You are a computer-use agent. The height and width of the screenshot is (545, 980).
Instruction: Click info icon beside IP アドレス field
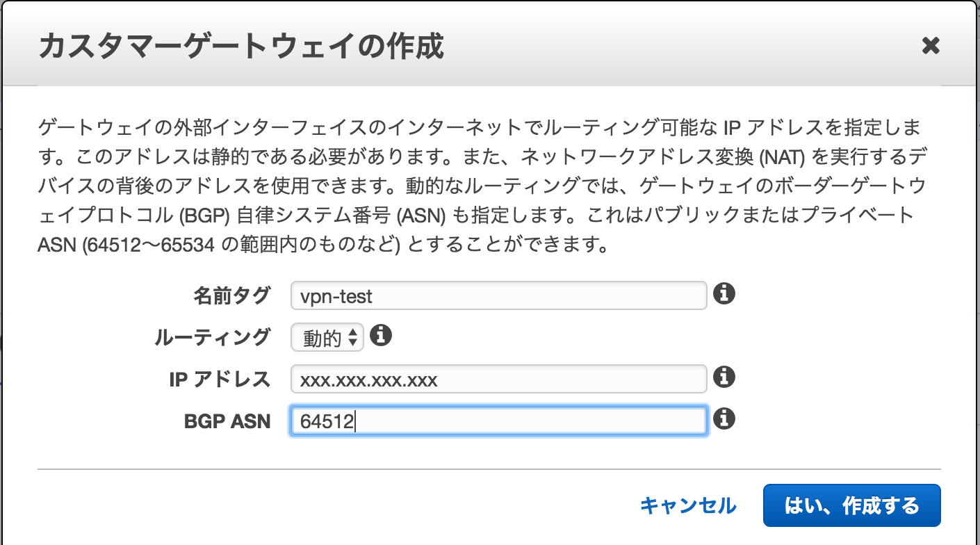(724, 377)
